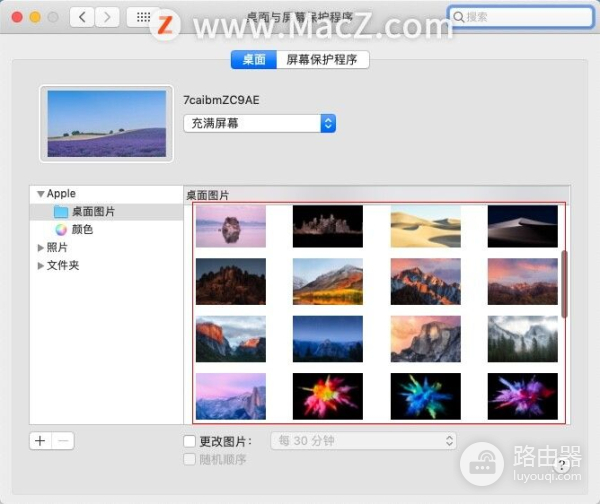The image size is (600, 504).
Task: Enable the 更改图片 checkbox
Action: [189, 441]
